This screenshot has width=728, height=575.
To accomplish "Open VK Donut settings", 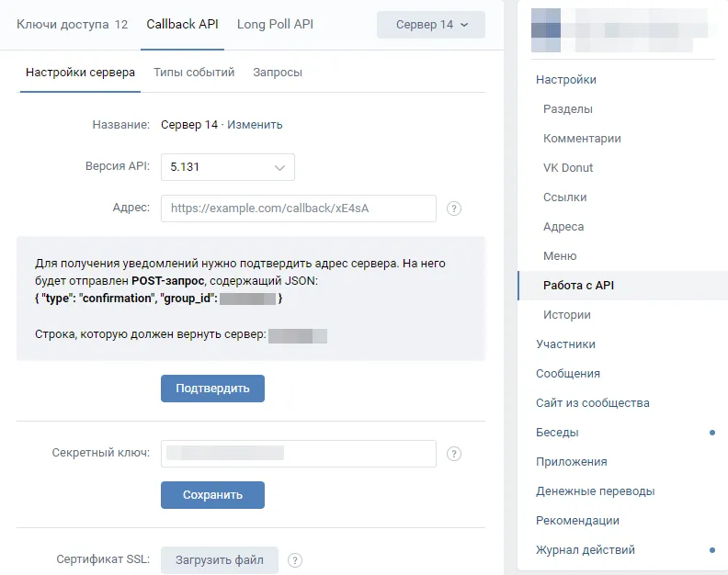I will pos(568,168).
